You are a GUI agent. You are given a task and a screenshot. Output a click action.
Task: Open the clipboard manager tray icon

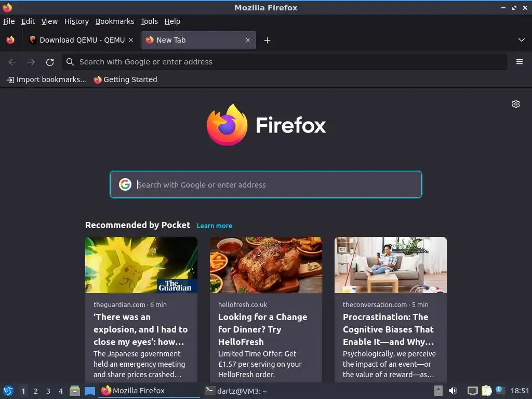[x=486, y=391]
